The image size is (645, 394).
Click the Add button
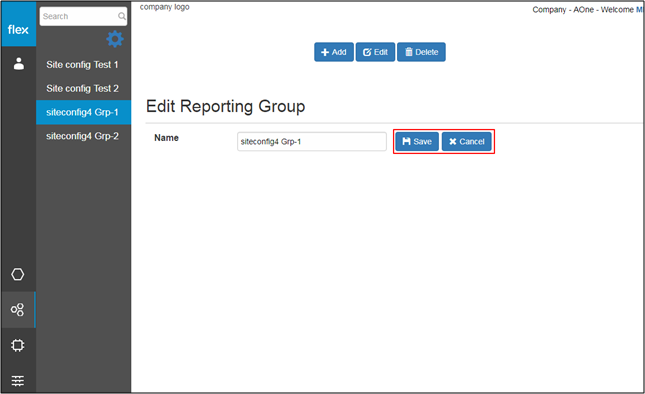(334, 52)
